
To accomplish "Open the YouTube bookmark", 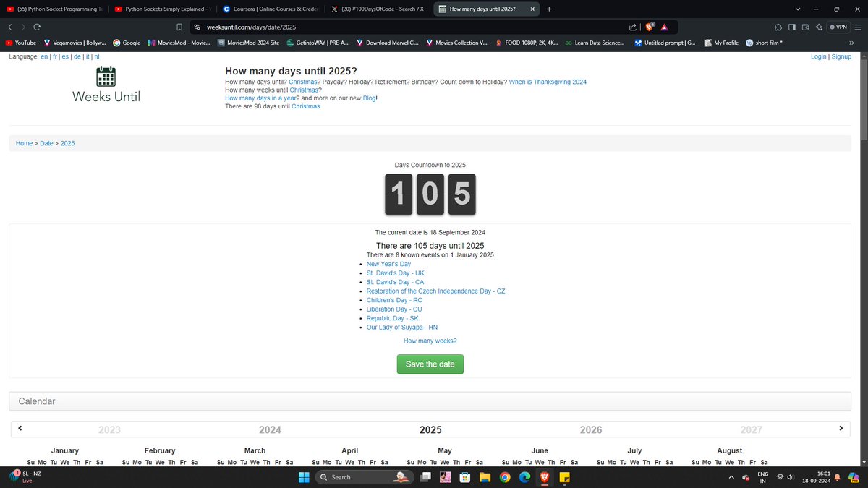I will pyautogui.click(x=21, y=43).
